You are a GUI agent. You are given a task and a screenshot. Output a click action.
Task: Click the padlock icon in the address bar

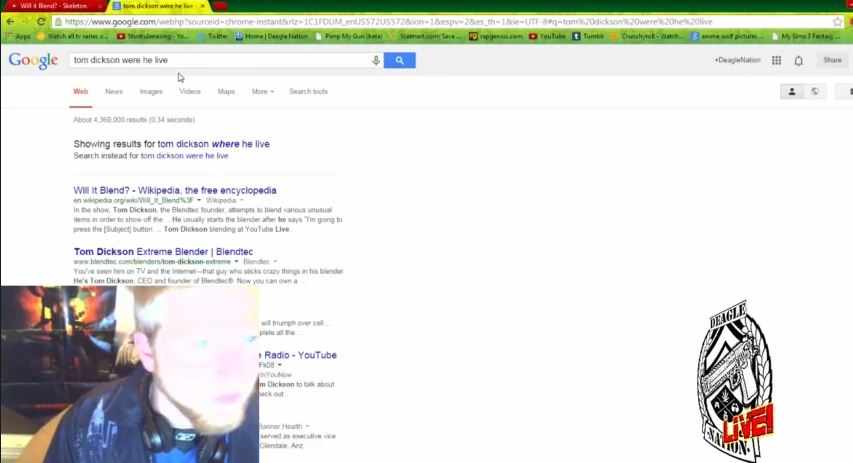(58, 22)
